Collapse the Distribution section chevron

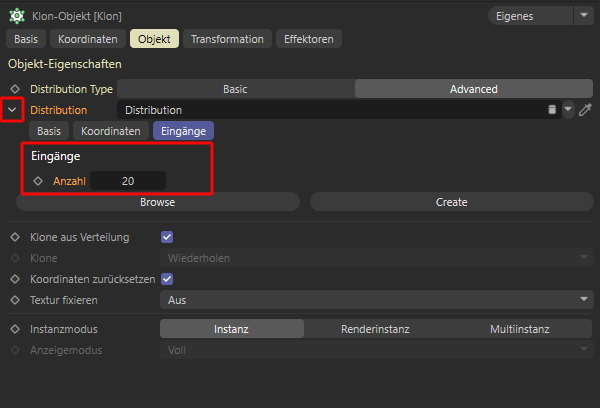coord(13,110)
